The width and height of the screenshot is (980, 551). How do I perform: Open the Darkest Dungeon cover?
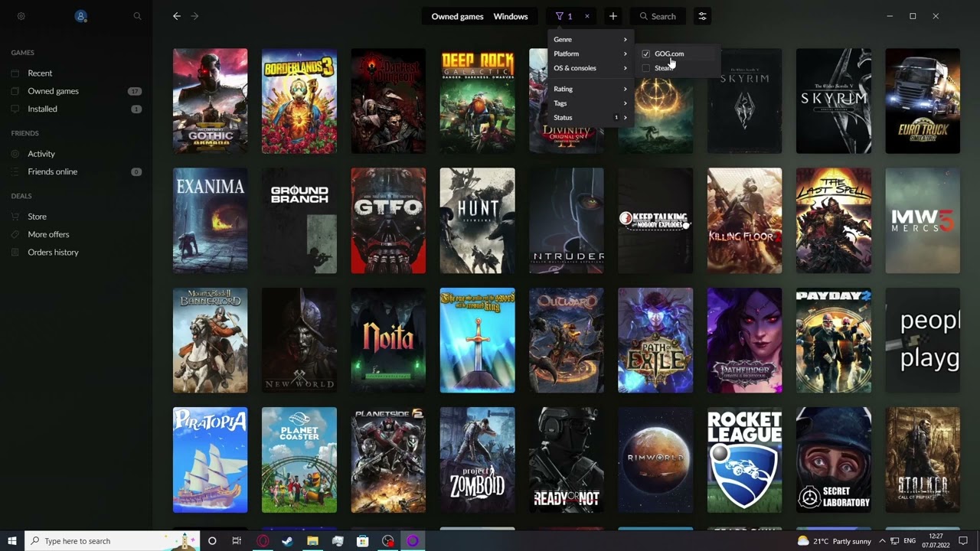point(388,101)
